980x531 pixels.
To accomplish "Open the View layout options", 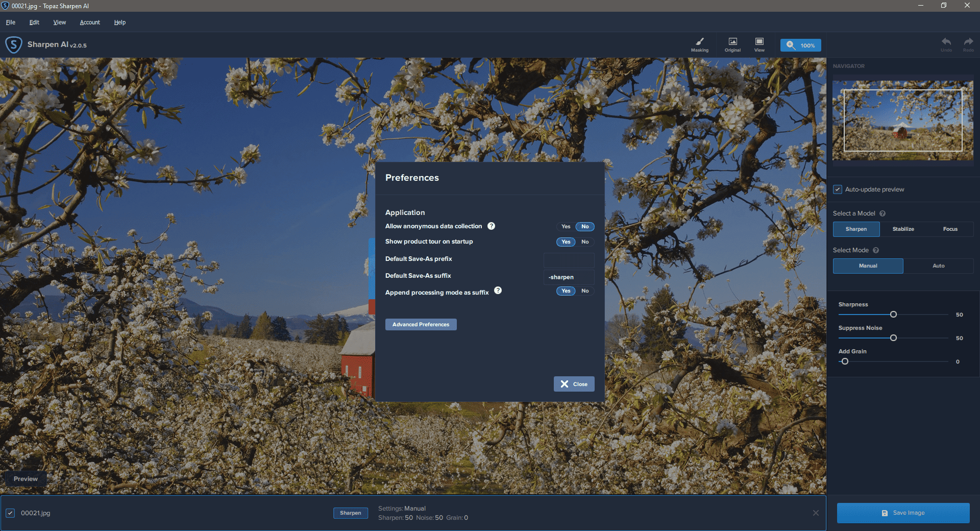I will tap(759, 45).
